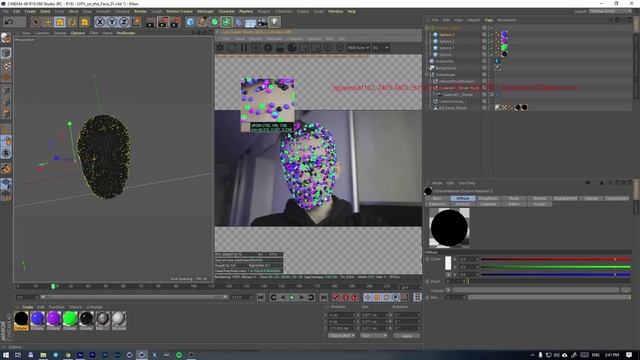Open the Character menu
Screen dimensions: 640x360
[226, 11]
